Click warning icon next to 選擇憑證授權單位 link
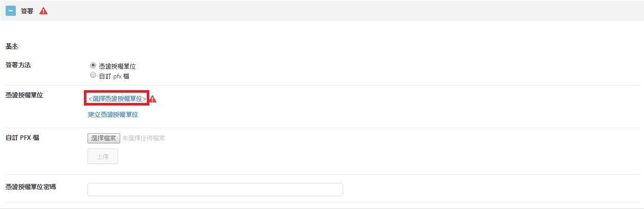The height and width of the screenshot is (209, 644). click(153, 99)
